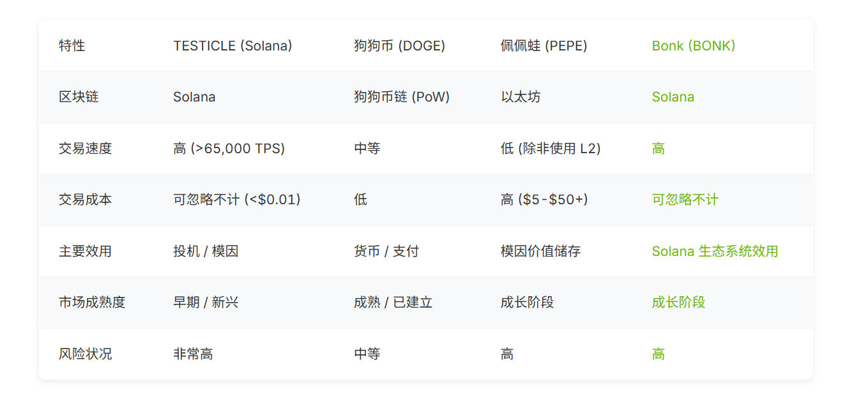Select the 狗狗币链 (PoW) cell

[402, 97]
